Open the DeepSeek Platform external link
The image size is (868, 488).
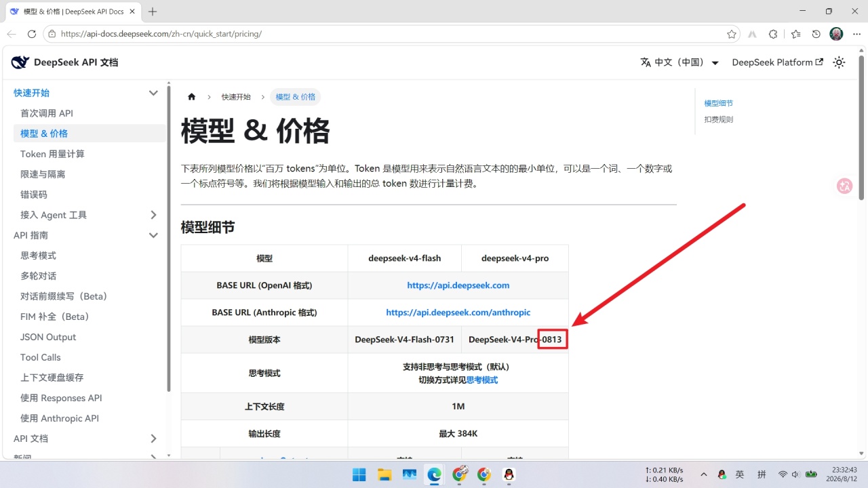tap(778, 62)
